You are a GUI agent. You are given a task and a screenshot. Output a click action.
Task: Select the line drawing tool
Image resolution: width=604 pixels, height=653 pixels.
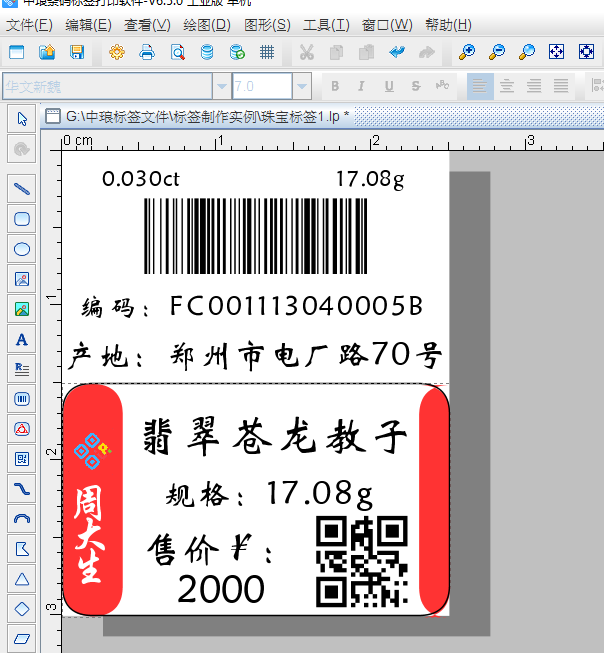21,187
